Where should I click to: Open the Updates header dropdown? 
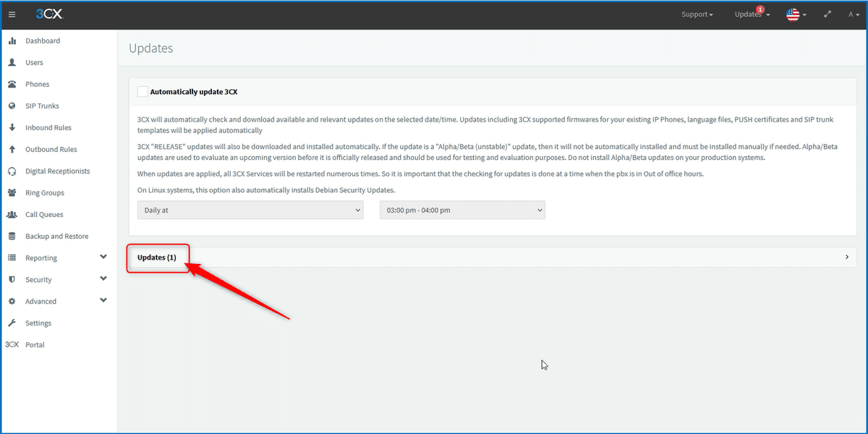tap(752, 14)
